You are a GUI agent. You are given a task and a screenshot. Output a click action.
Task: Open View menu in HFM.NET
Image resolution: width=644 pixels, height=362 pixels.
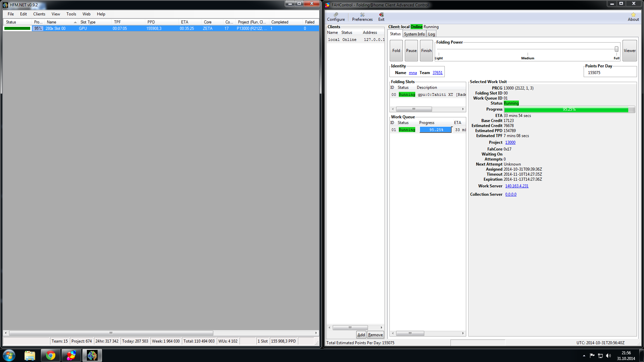[56, 14]
